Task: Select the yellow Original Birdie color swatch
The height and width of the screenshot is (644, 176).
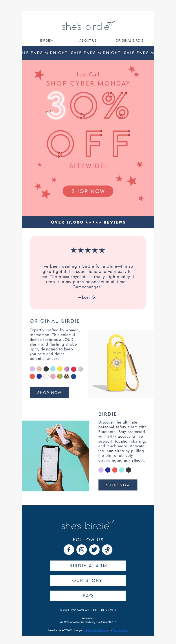Action: (60, 369)
